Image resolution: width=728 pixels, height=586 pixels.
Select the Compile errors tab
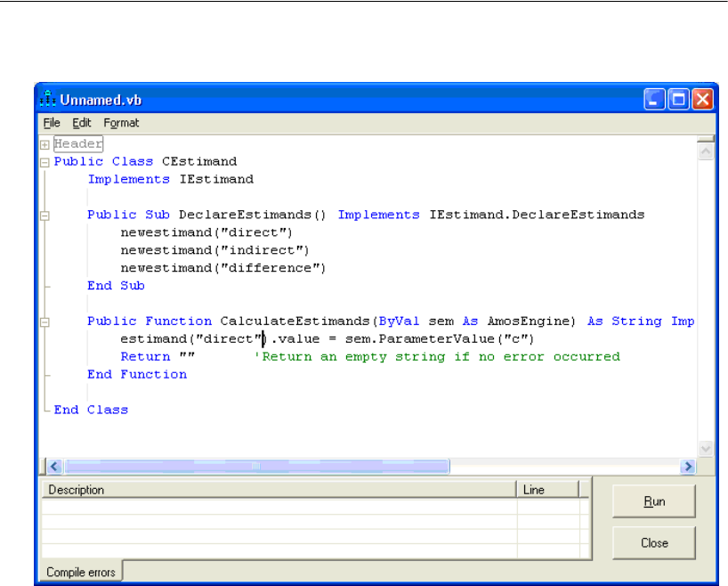click(81, 572)
